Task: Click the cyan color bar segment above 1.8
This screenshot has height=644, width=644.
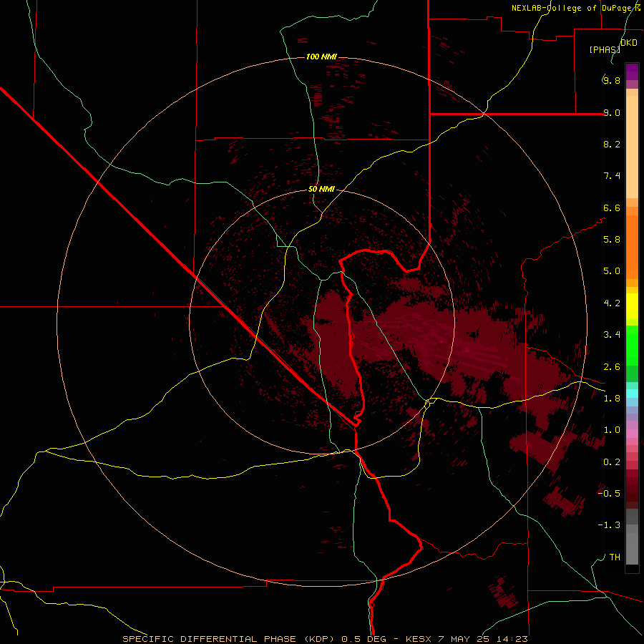Action: tap(632, 394)
